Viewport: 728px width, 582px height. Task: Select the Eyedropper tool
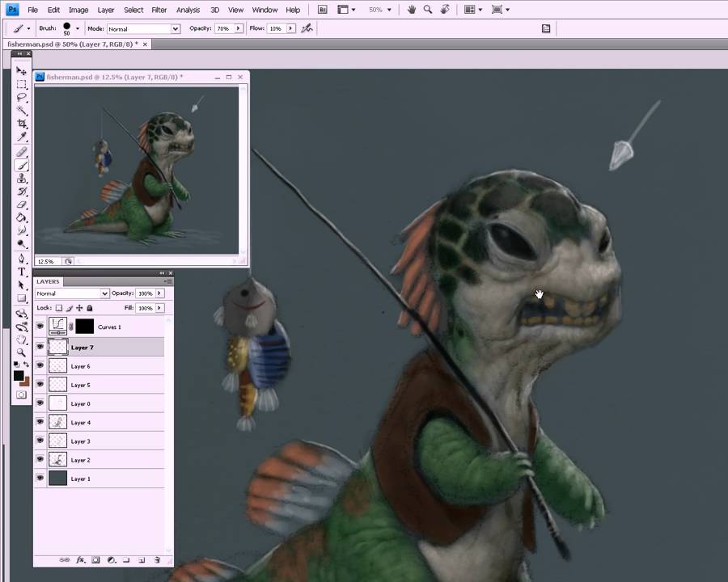click(x=21, y=137)
